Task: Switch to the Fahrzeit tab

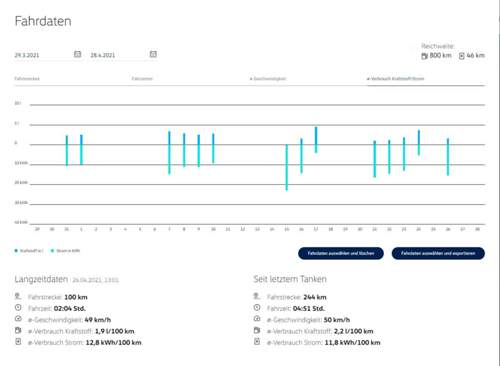Action: click(x=142, y=79)
